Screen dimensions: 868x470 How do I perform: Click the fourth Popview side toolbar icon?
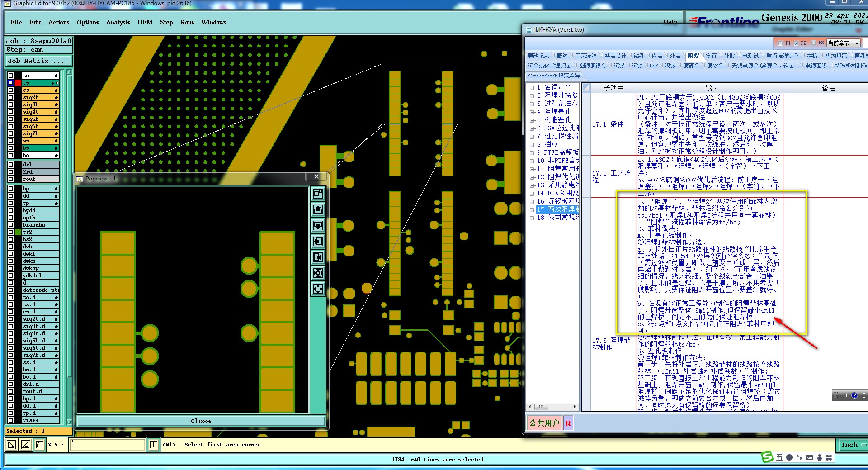[x=318, y=242]
